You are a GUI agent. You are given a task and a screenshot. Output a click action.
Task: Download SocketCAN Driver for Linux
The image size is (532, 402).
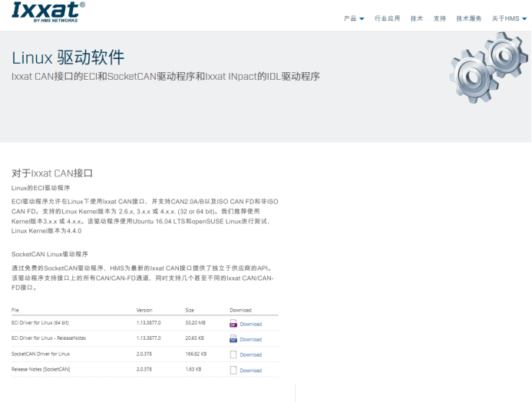tap(251, 355)
